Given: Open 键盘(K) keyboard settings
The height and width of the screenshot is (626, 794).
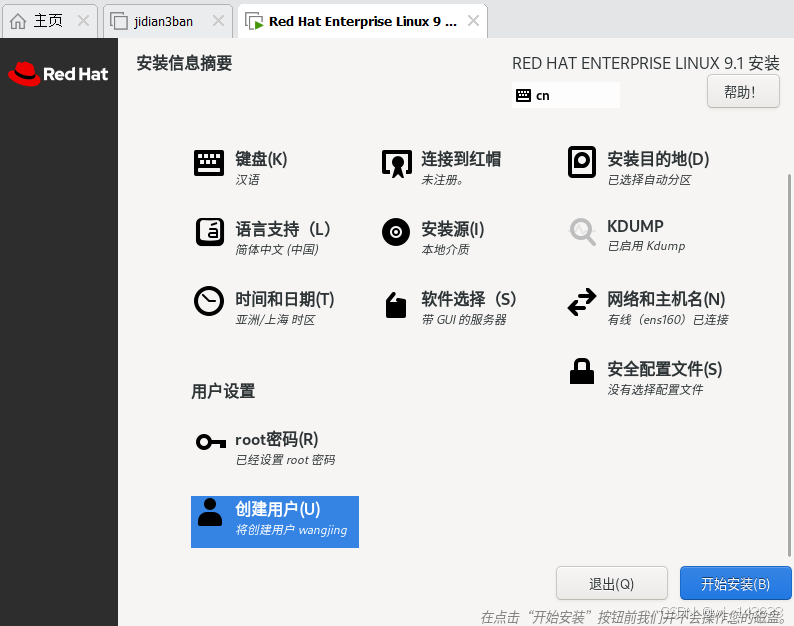Looking at the screenshot, I should tap(261, 159).
